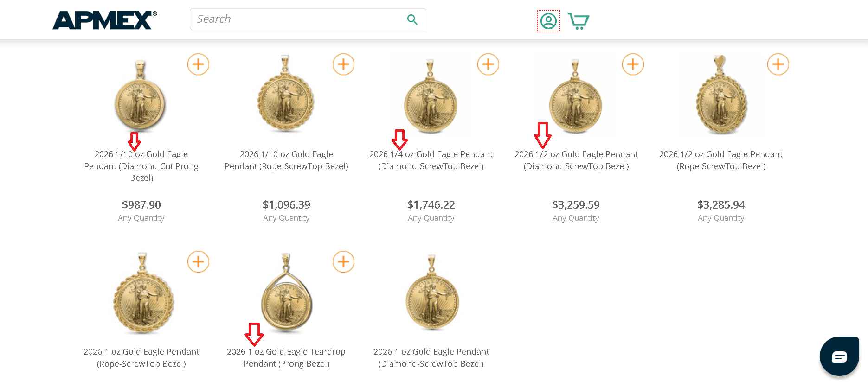Open the chat support bubble
This screenshot has width=868, height=388.
(x=839, y=356)
